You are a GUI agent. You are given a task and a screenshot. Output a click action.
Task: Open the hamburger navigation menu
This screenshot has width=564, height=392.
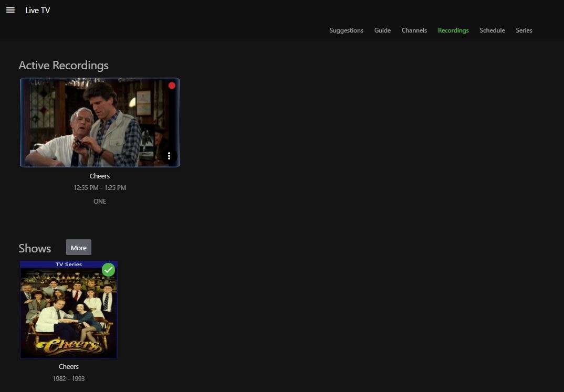pyautogui.click(x=11, y=10)
